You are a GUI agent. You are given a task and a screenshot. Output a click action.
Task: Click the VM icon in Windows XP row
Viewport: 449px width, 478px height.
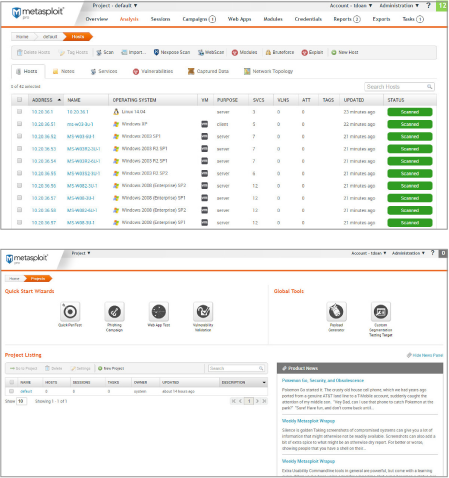click(x=205, y=124)
